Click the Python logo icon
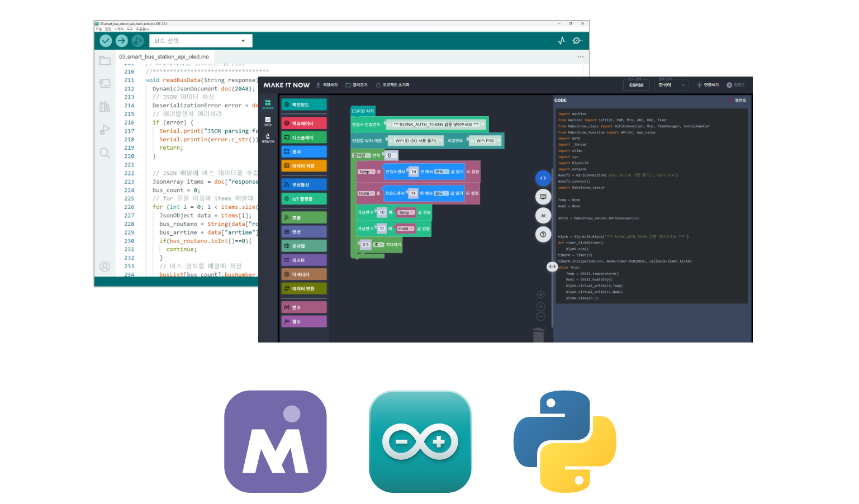The image size is (859, 504). (x=564, y=441)
